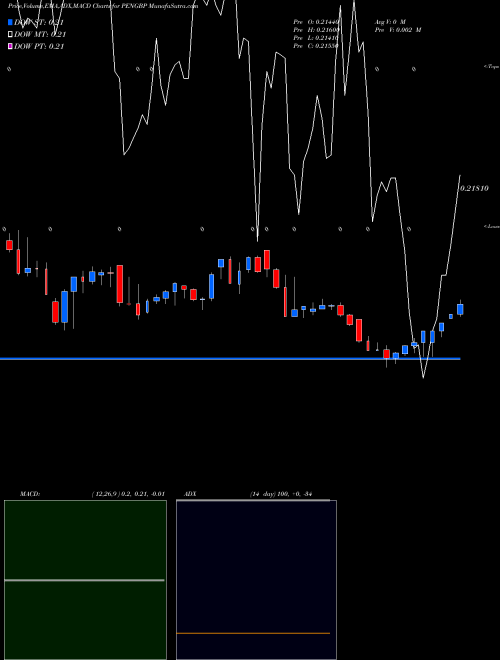Click the 'Pre H: 0.21600' value
Viewport: 500px width, 660px height.
coord(316,30)
